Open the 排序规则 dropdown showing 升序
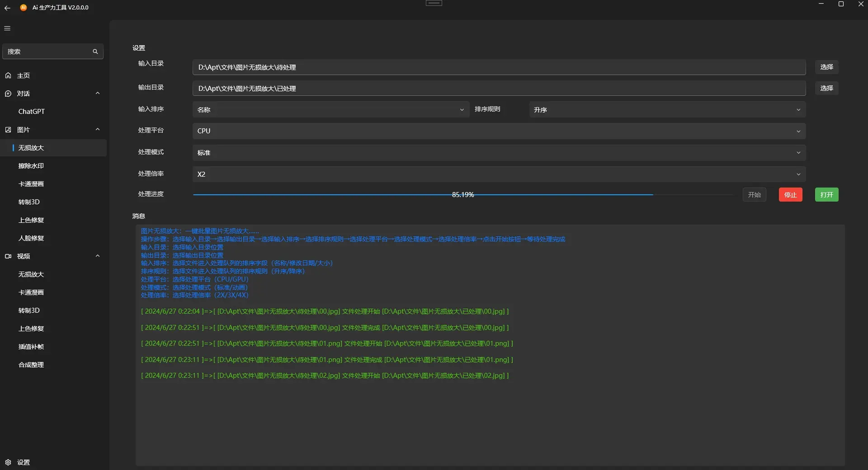The width and height of the screenshot is (868, 470). coord(667,110)
